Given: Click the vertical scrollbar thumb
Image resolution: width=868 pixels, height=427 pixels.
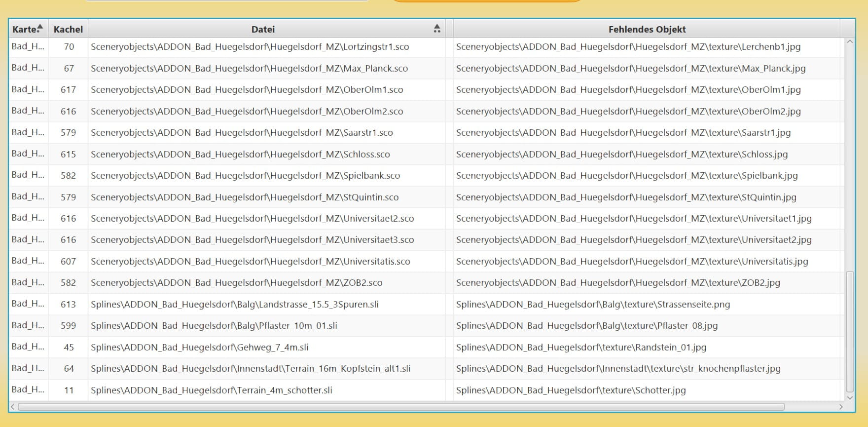Looking at the screenshot, I should tap(849, 331).
